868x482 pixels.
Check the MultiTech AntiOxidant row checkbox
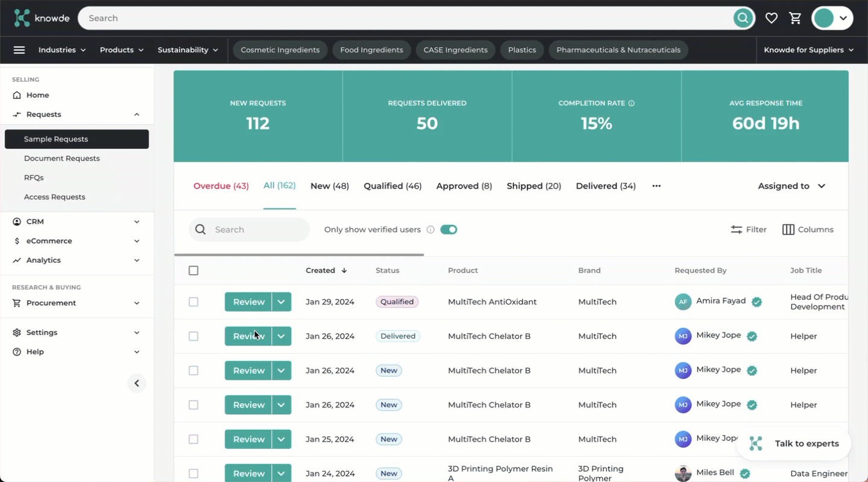click(193, 302)
